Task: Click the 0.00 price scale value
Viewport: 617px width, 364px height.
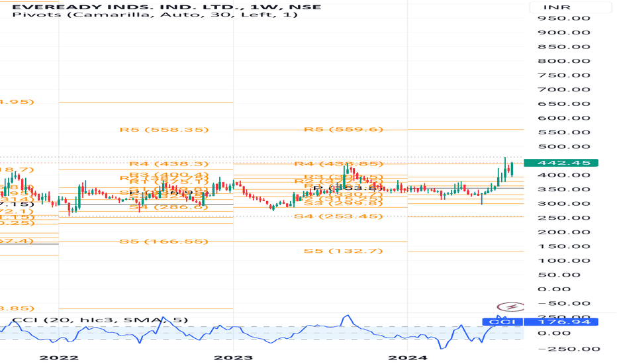Action: coord(554,289)
